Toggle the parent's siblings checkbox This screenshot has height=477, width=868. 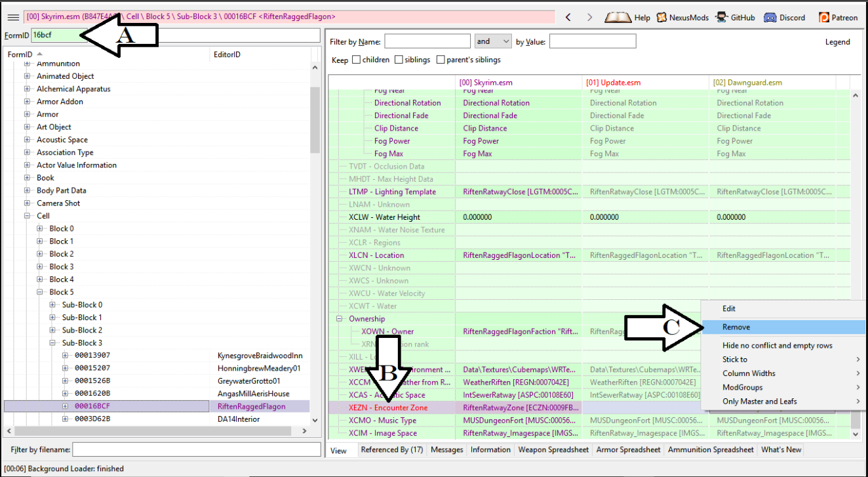[441, 60]
